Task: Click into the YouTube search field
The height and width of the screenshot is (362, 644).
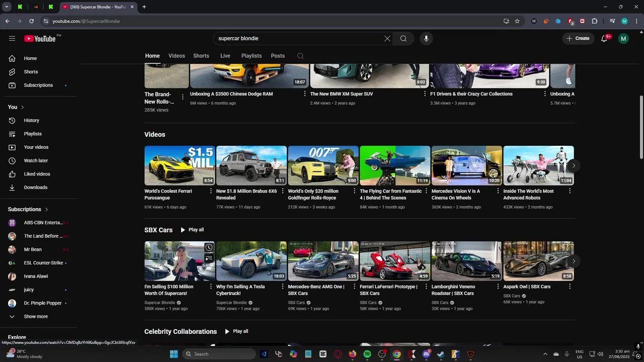Action: [x=299, y=38]
